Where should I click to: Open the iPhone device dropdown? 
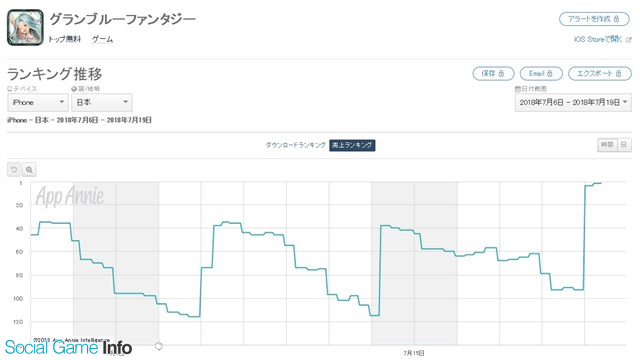[38, 102]
